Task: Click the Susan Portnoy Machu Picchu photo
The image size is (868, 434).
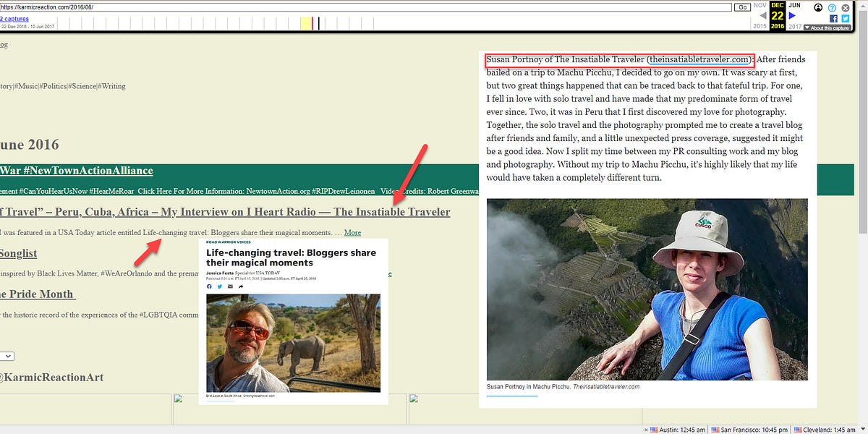Action: pyautogui.click(x=647, y=289)
